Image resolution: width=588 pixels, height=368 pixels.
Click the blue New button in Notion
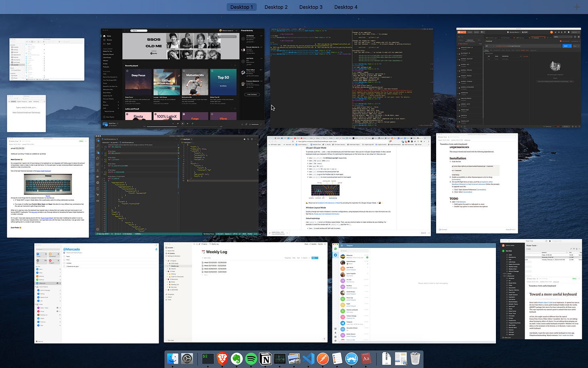(314, 258)
